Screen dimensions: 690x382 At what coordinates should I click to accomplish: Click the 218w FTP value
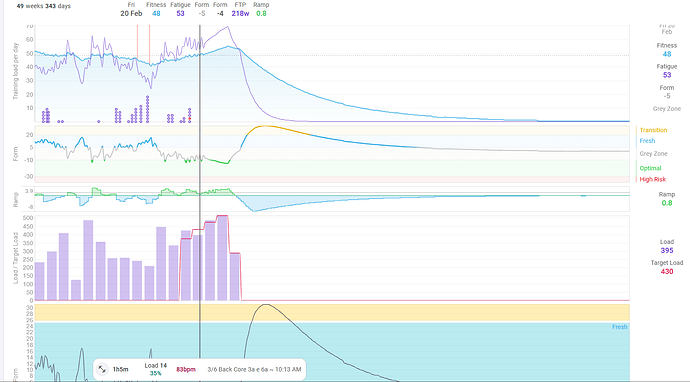tap(240, 13)
